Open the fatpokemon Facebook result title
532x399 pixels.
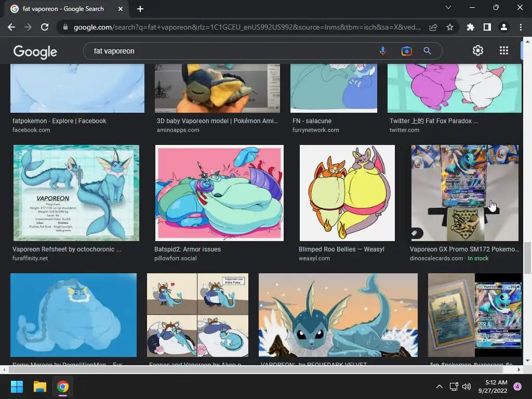tap(59, 121)
